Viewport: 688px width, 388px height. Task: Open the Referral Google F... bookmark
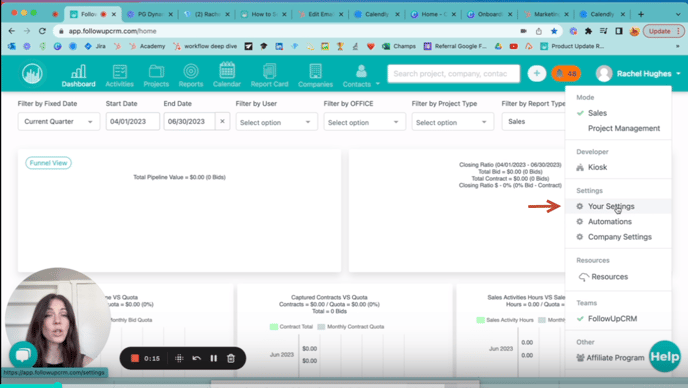455,46
